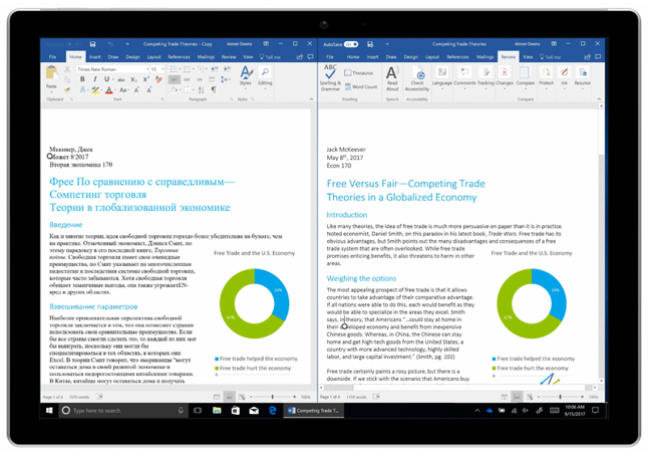The height and width of the screenshot is (456, 648).
Task: Toggle Underline formatting in the left window
Action: coord(107,79)
